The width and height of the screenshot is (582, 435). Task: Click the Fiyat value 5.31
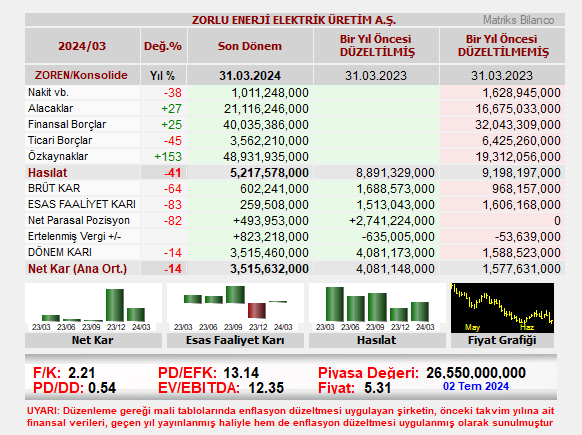click(x=377, y=388)
